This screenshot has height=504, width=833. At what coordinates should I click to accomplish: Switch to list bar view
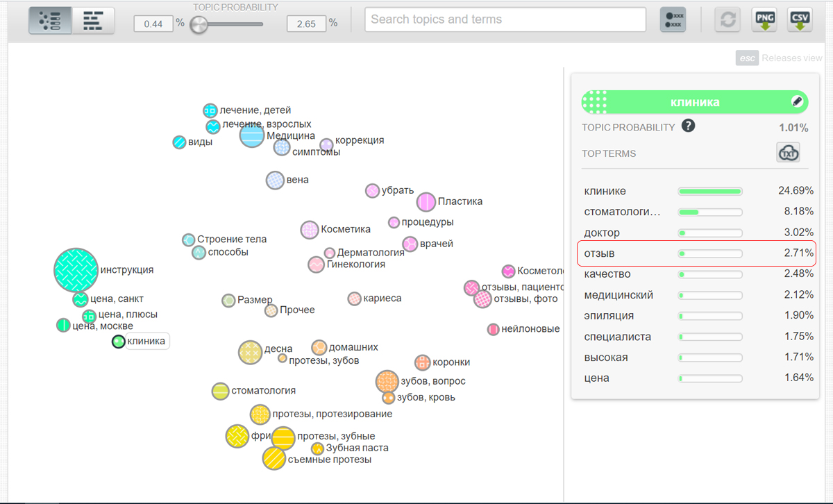93,21
